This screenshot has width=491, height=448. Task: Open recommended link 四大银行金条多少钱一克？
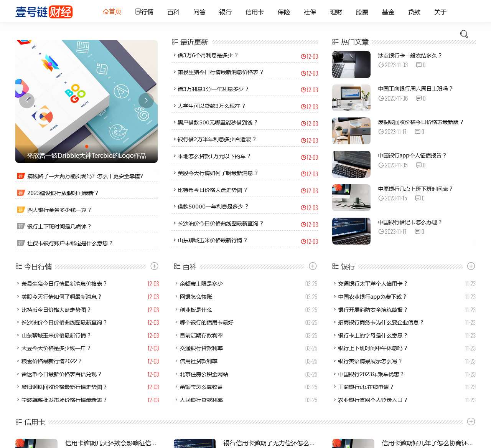coord(59,210)
